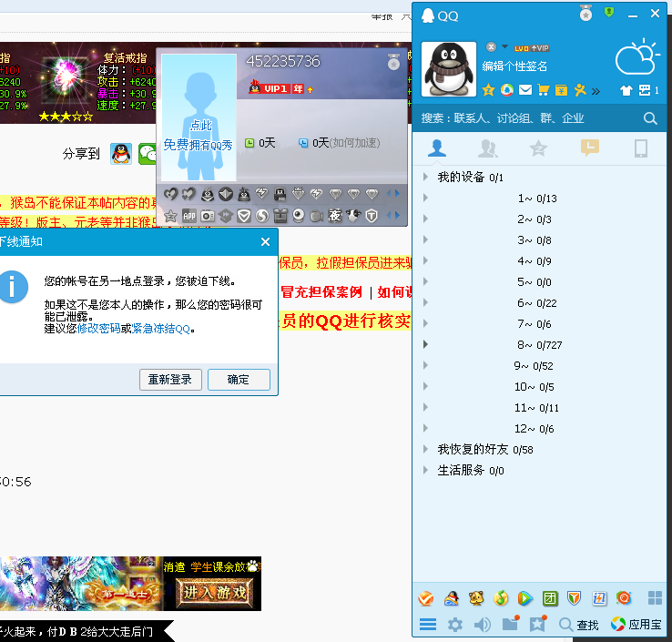
Task: Open the orange-green shield icon in app bar
Action: coord(575,598)
